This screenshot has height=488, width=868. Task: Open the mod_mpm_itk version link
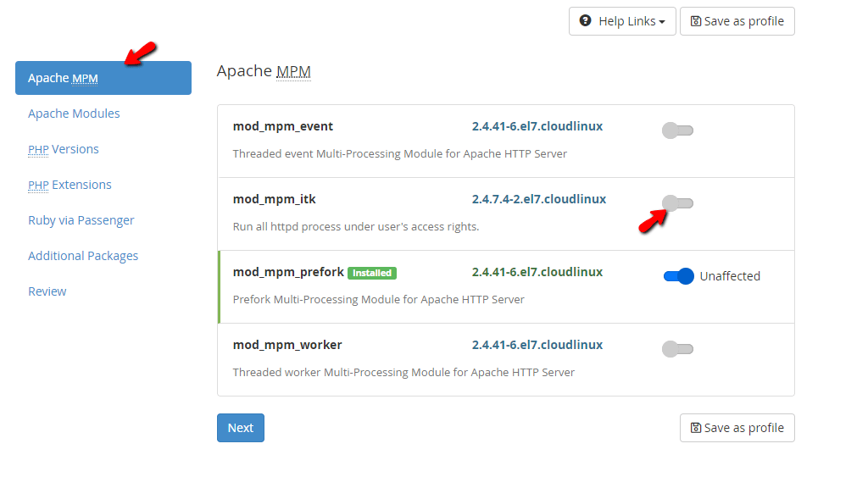tap(538, 198)
